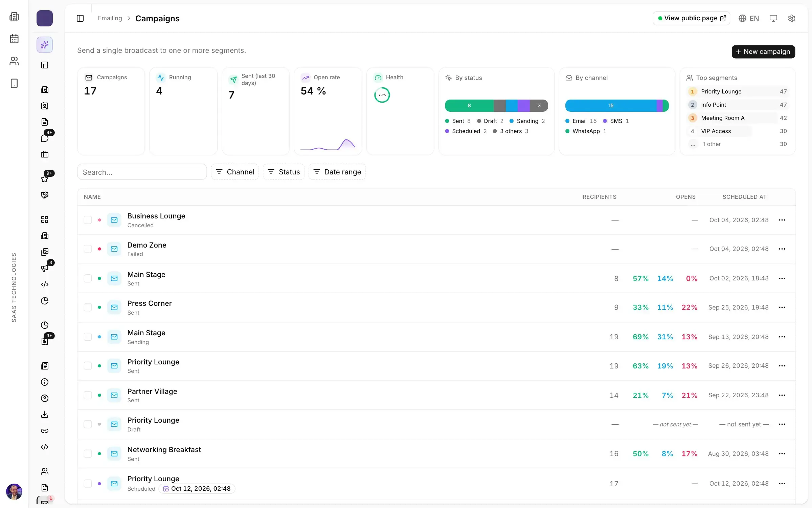Select checkbox for Main Stage Sending row

click(88, 337)
